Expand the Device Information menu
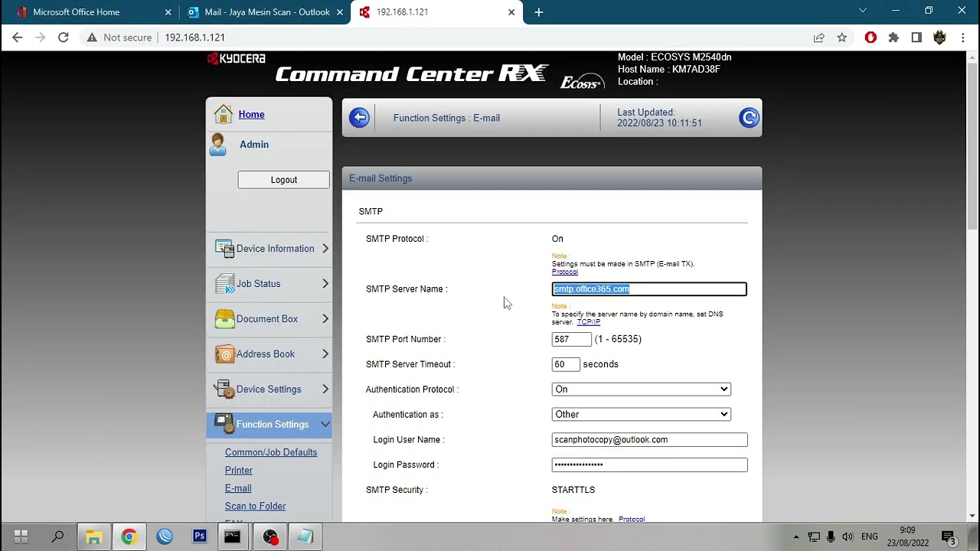The height and width of the screenshot is (551, 980). pos(325,249)
